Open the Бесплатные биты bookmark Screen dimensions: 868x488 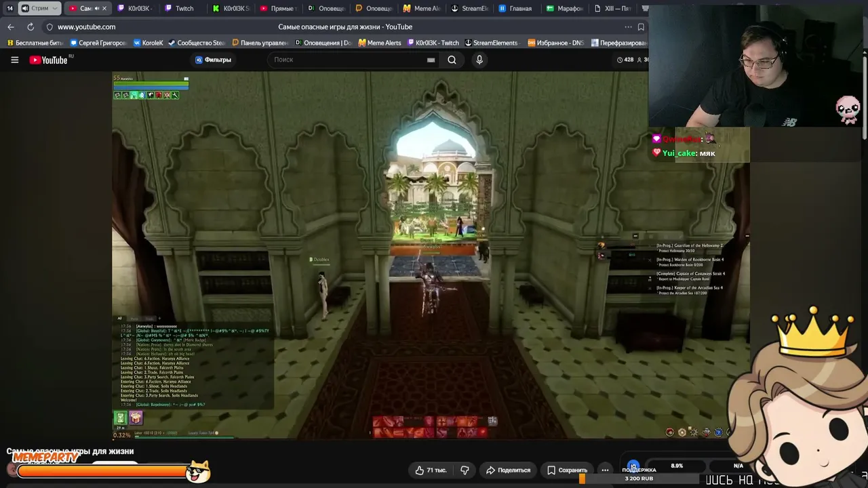(x=35, y=43)
